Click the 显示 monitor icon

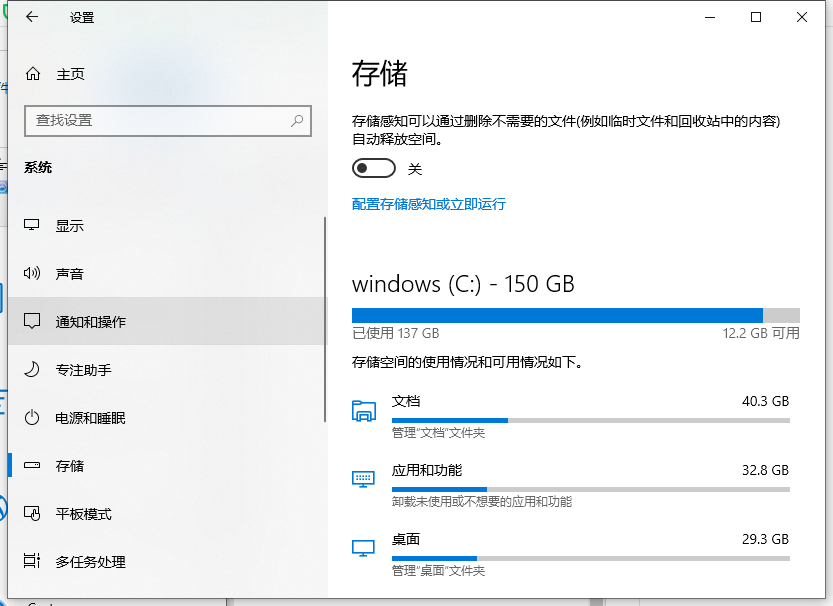32,226
